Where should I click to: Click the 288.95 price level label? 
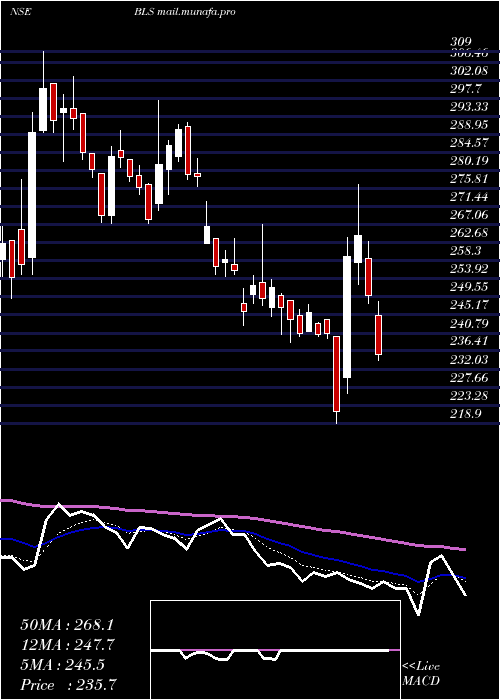(x=469, y=124)
